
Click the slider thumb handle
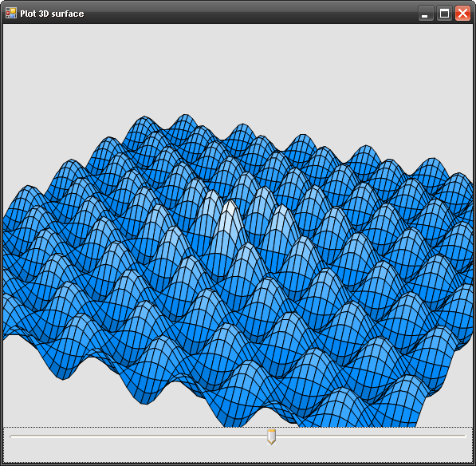(x=271, y=436)
